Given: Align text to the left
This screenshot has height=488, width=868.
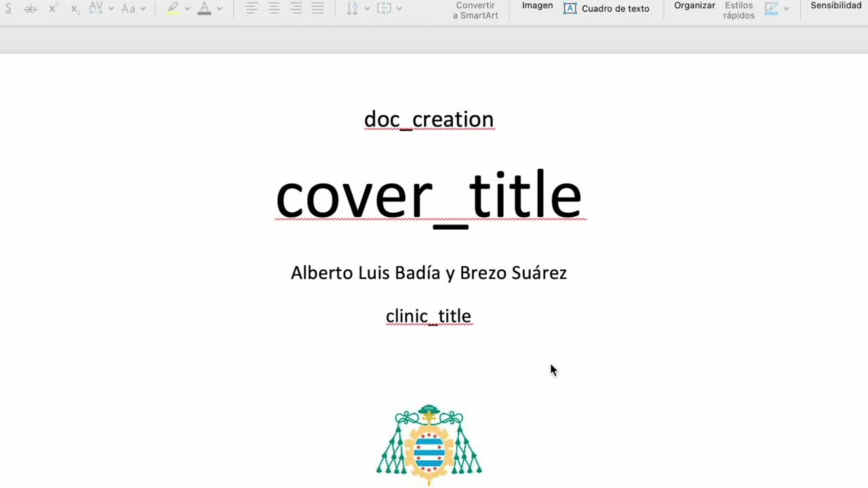Looking at the screenshot, I should (252, 9).
